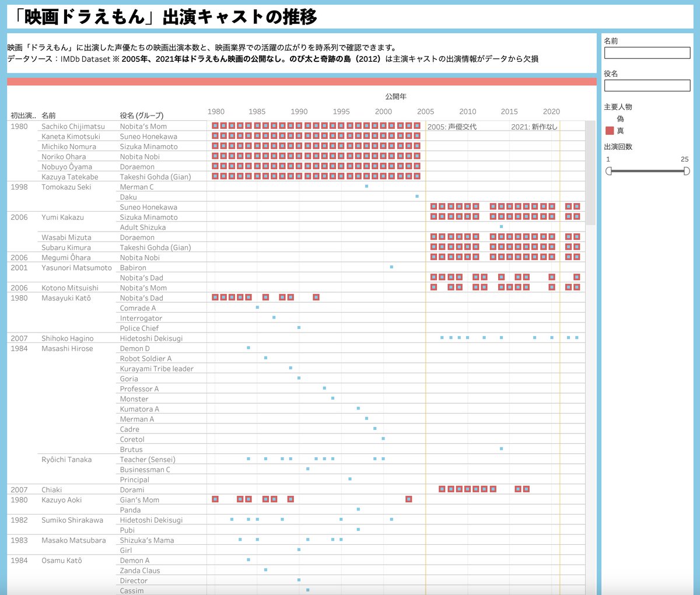The height and width of the screenshot is (595, 700).
Task: Click the 名前 column header in table
Action: 48,116
